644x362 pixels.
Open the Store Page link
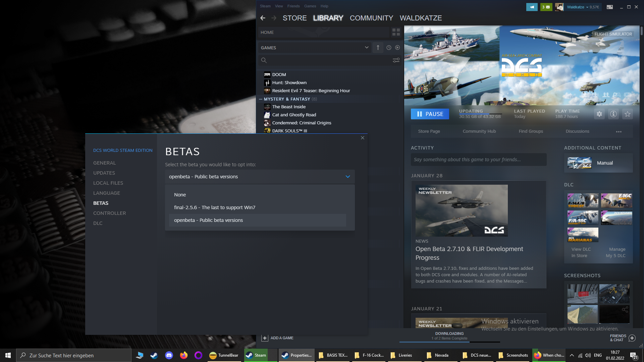(x=429, y=131)
